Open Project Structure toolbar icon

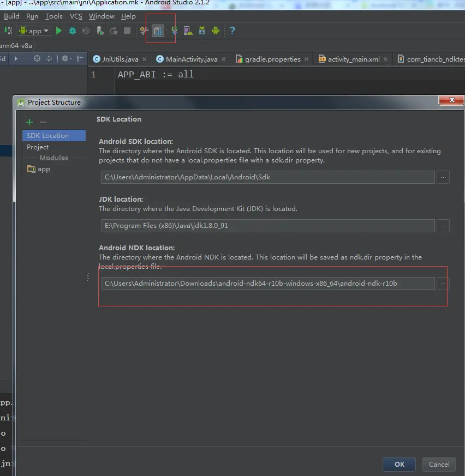[158, 31]
